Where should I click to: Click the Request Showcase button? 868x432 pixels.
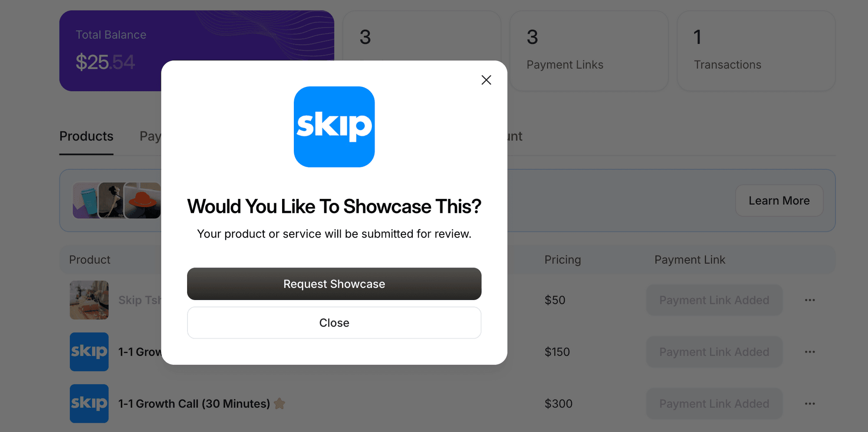(x=334, y=284)
